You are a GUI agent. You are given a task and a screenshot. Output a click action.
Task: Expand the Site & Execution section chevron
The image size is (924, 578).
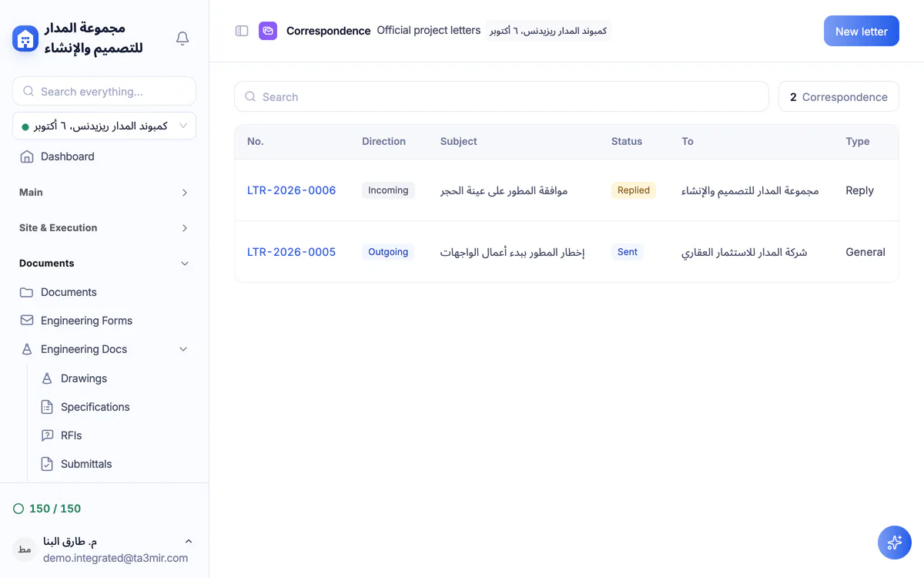click(x=185, y=228)
